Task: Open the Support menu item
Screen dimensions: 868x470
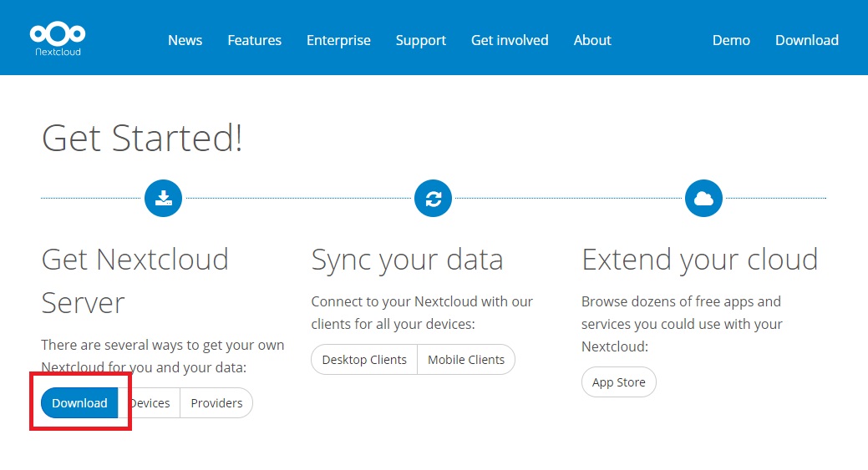Action: [421, 40]
